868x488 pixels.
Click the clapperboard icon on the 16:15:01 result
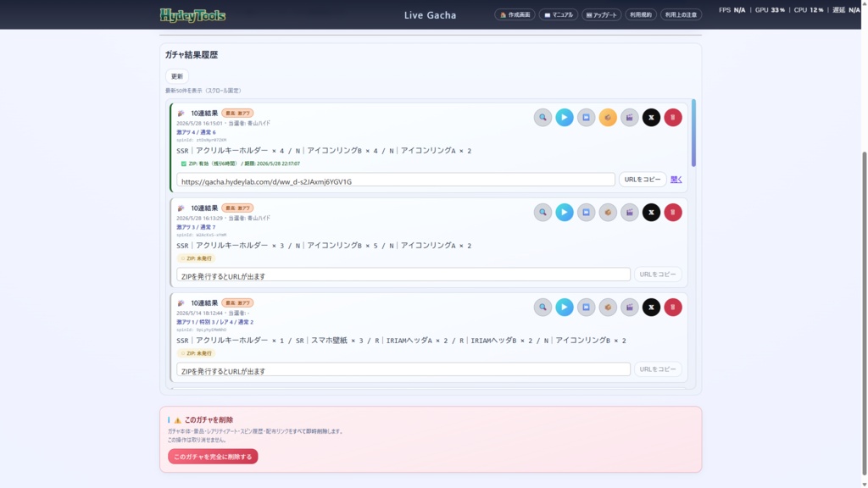pyautogui.click(x=630, y=117)
